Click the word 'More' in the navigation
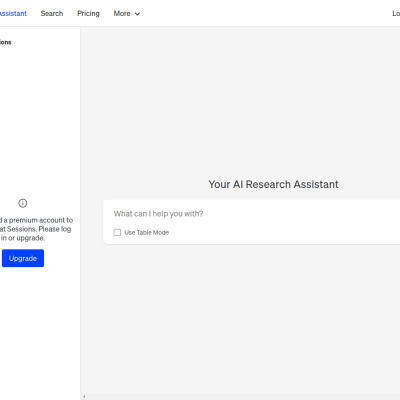Image resolution: width=400 pixels, height=400 pixels. click(122, 14)
